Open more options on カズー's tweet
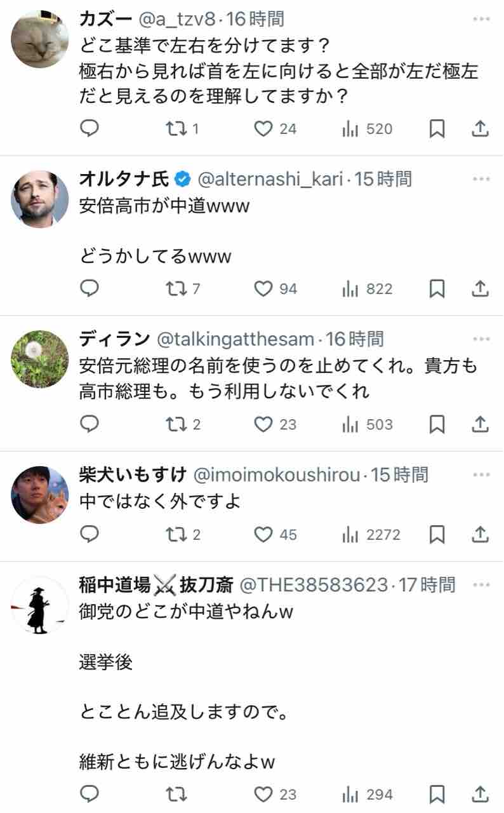Screen dimensions: 504x813 [x=482, y=20]
